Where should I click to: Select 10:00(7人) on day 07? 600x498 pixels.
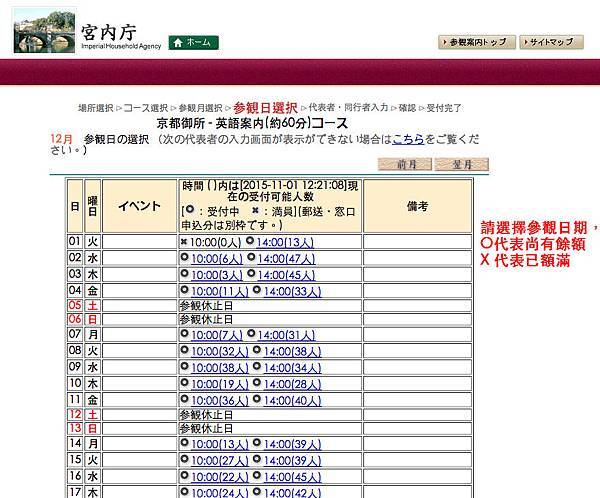217,335
